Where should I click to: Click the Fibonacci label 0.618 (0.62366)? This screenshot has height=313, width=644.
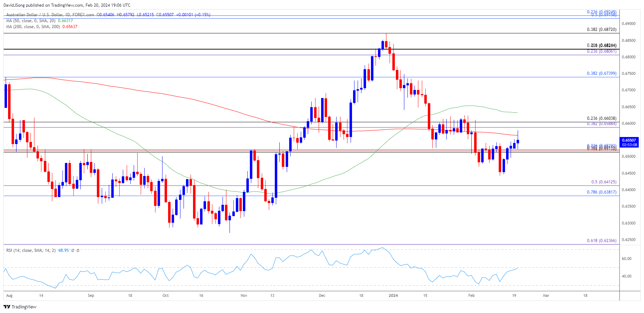pyautogui.click(x=602, y=241)
